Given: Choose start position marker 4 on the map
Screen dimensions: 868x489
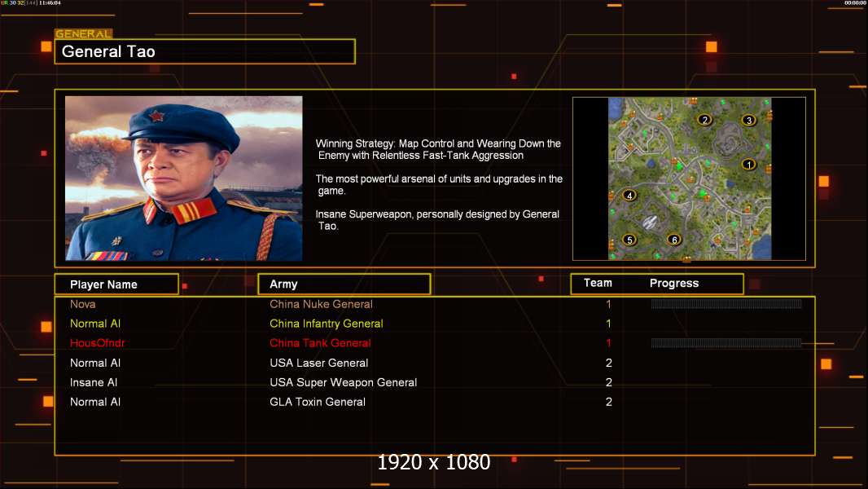Looking at the screenshot, I should [x=629, y=196].
